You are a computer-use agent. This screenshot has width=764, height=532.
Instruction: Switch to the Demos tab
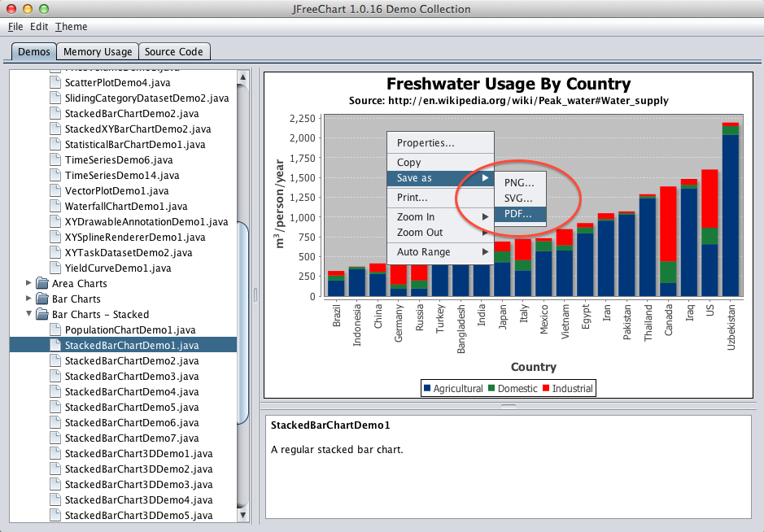point(34,51)
